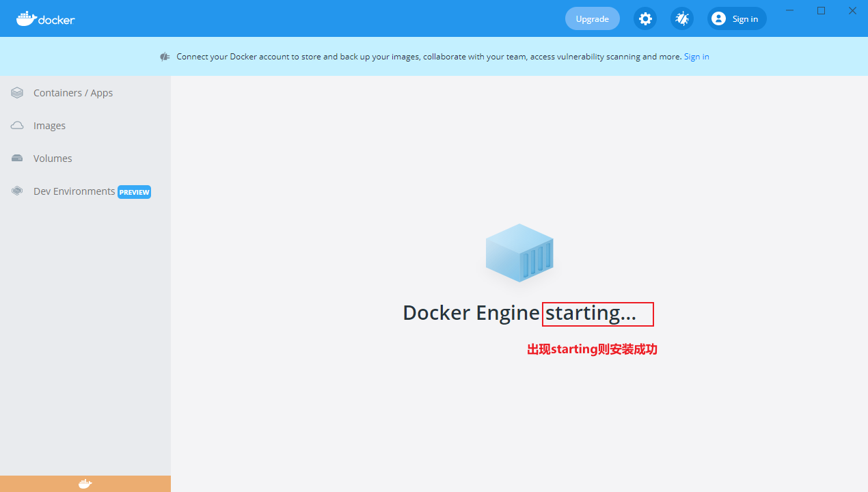Navigate to the Images section
The width and height of the screenshot is (868, 492).
click(49, 125)
